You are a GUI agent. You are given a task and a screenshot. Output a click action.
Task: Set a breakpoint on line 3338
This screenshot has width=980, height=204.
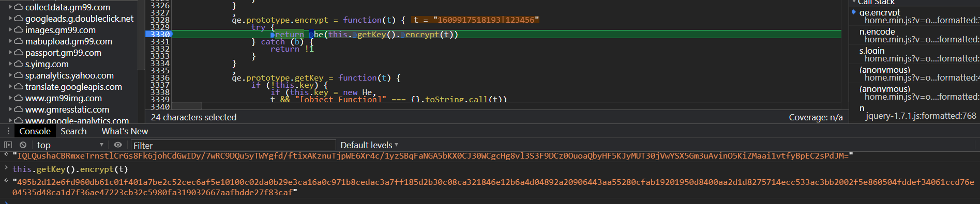tap(160, 92)
